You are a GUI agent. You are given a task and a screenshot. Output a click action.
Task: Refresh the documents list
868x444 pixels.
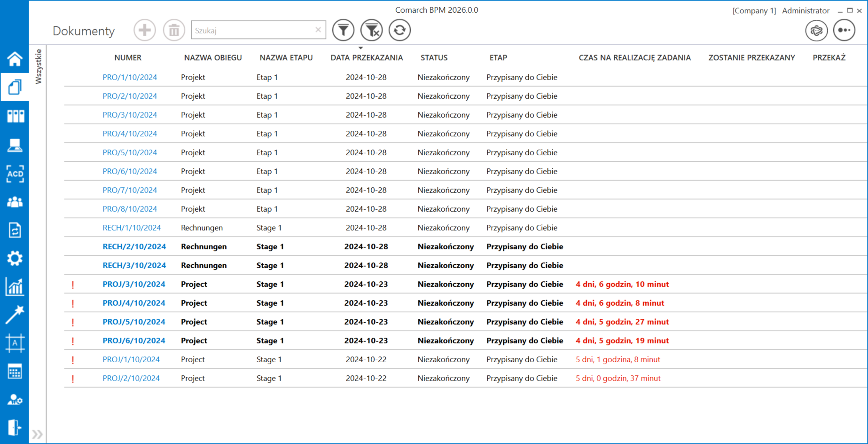click(399, 31)
